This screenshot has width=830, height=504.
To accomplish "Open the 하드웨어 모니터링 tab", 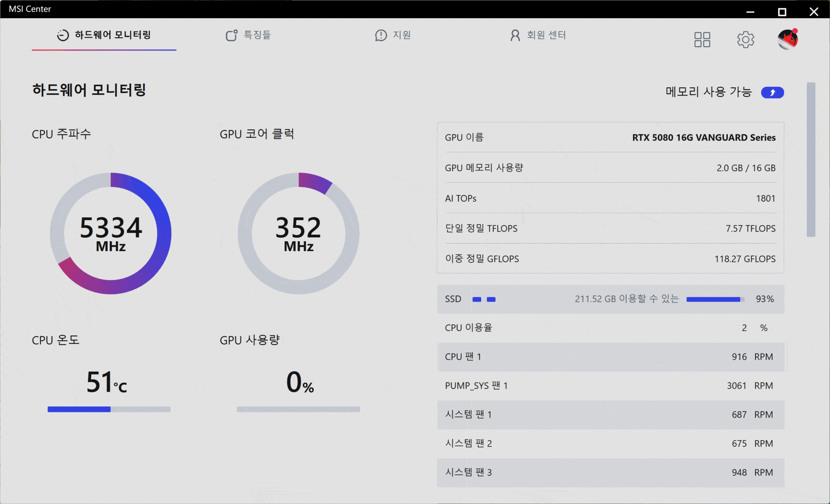I will click(x=104, y=35).
